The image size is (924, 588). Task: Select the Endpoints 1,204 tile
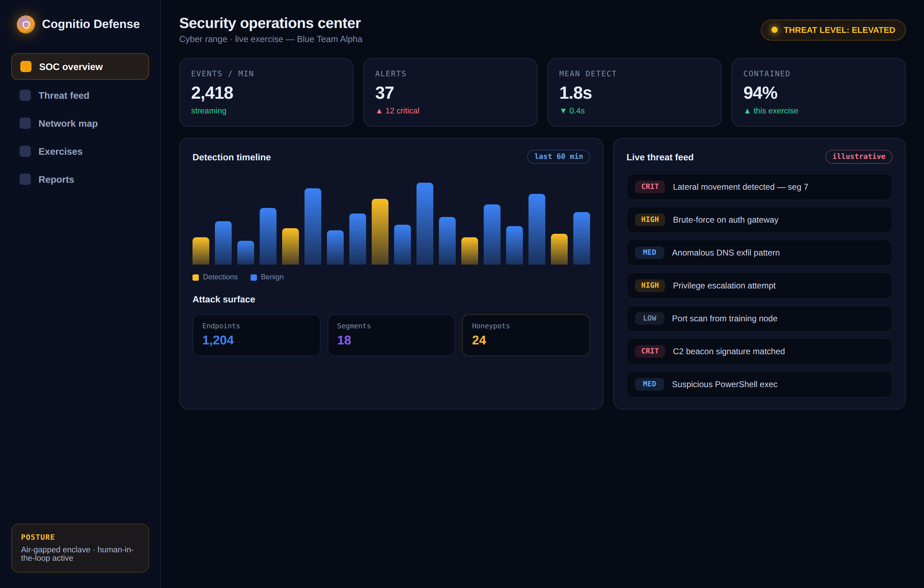click(256, 335)
